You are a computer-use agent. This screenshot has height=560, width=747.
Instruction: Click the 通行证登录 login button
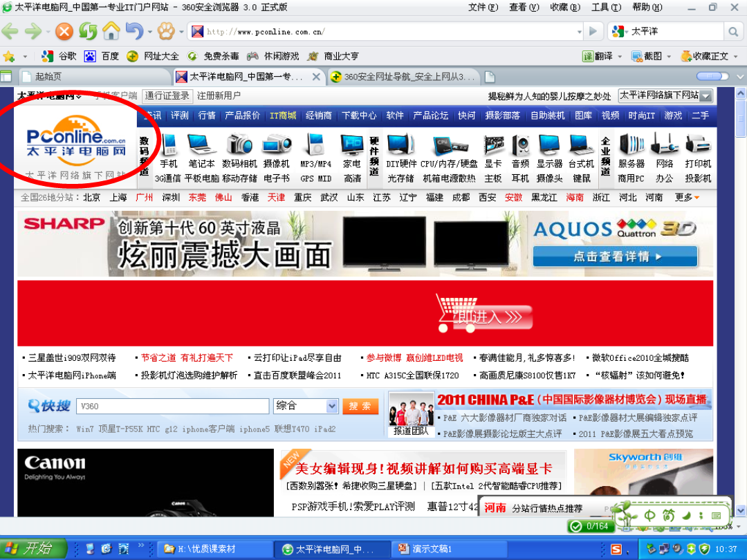(x=167, y=95)
